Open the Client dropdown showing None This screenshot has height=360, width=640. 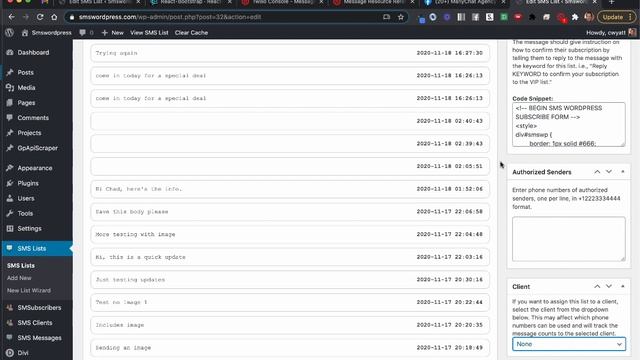569,344
